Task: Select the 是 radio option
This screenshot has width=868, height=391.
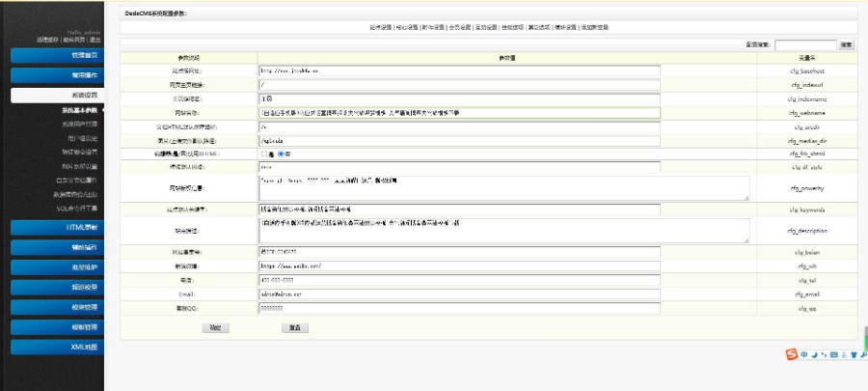Action: pyautogui.click(x=264, y=154)
